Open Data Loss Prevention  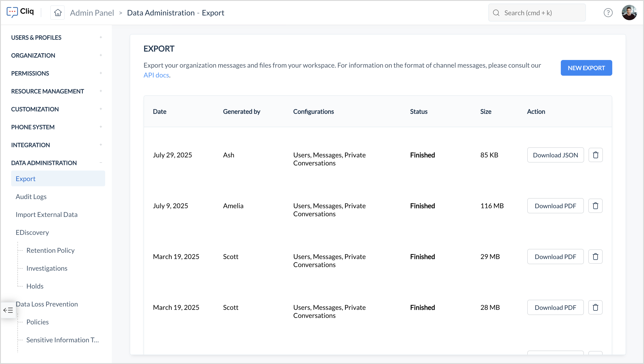(47, 304)
